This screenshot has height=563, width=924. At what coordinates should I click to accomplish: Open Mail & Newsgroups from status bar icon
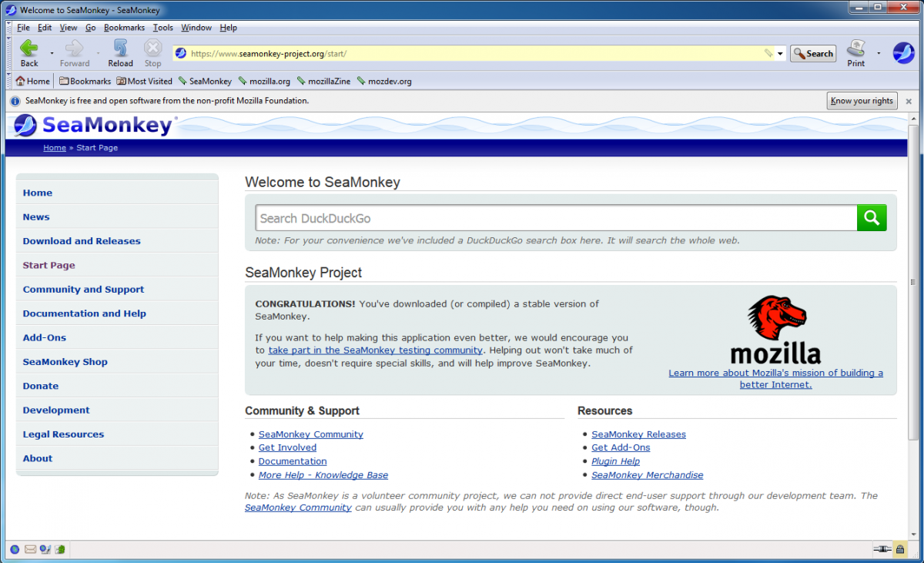pos(31,549)
